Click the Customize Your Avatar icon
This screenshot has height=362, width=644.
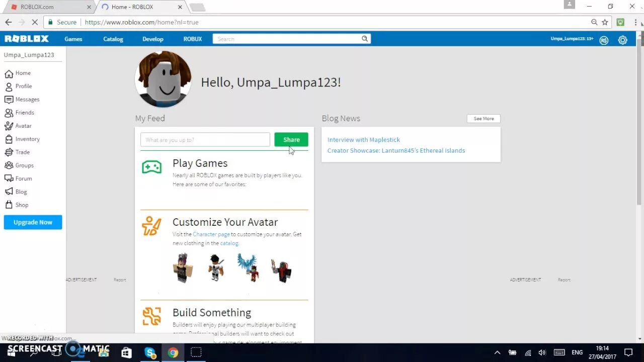click(151, 226)
